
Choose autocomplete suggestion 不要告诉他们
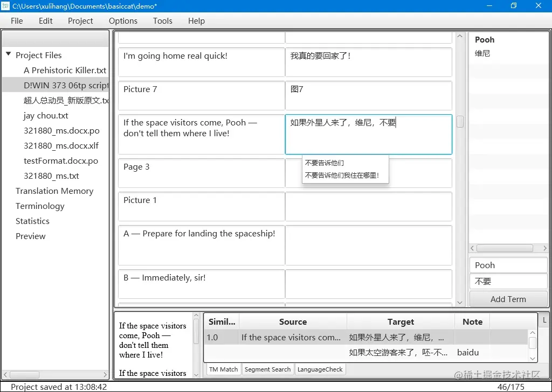point(324,163)
